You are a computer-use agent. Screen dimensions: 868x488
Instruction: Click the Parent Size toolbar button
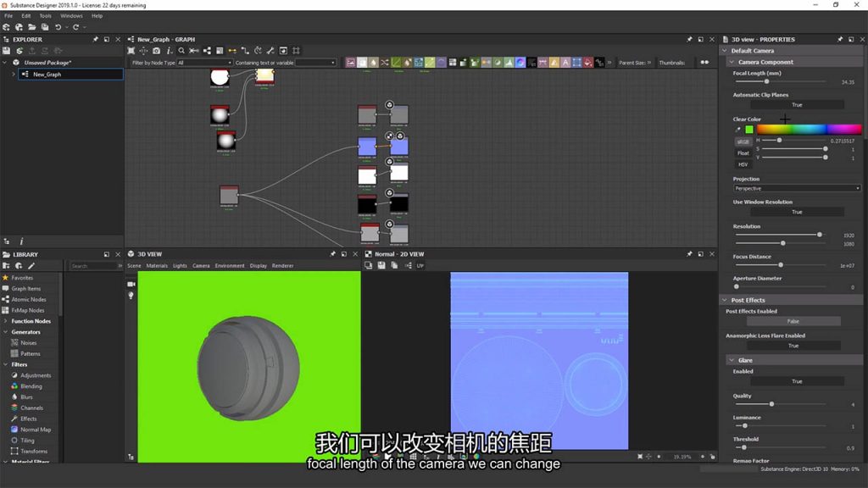634,63
